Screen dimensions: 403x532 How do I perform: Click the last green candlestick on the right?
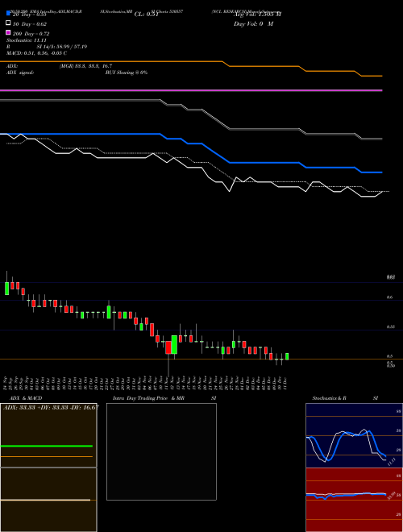tap(287, 356)
